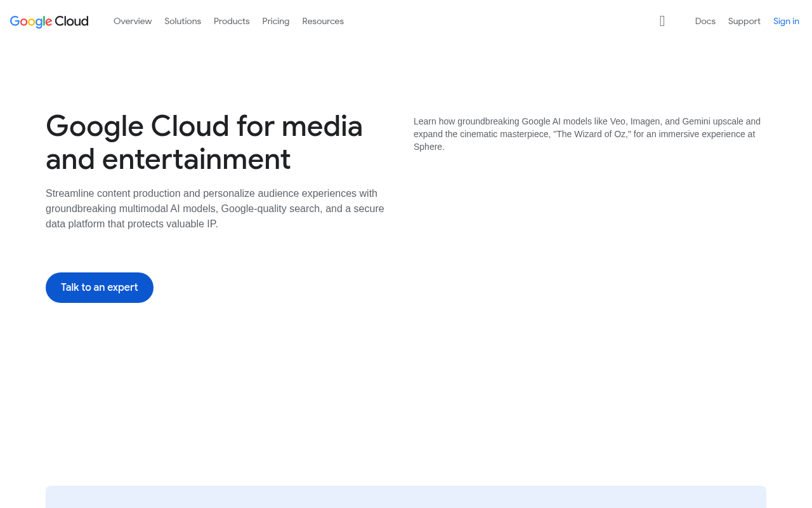Open the Products menu
This screenshot has width=812, height=508.
click(x=232, y=21)
